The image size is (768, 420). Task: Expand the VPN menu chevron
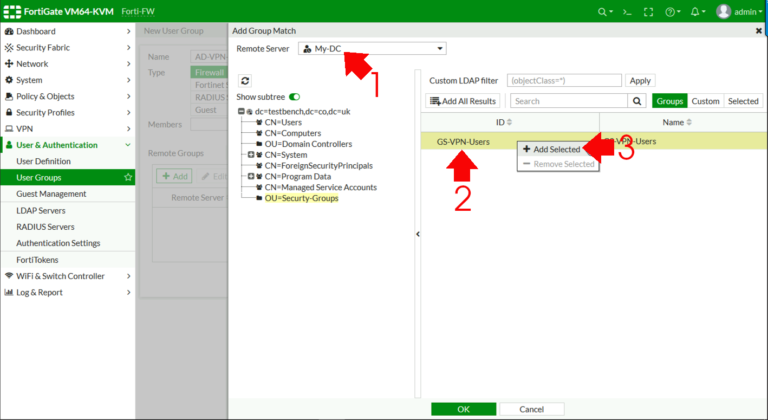[128, 128]
